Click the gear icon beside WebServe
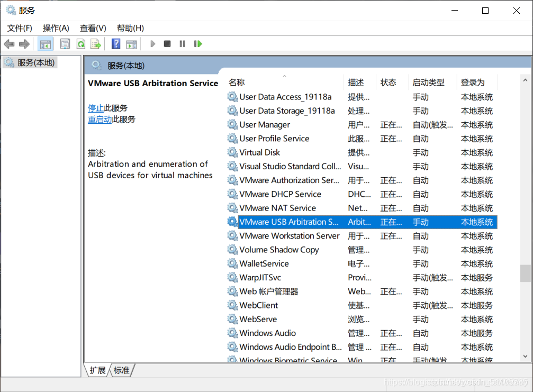The width and height of the screenshot is (533, 392). click(232, 320)
